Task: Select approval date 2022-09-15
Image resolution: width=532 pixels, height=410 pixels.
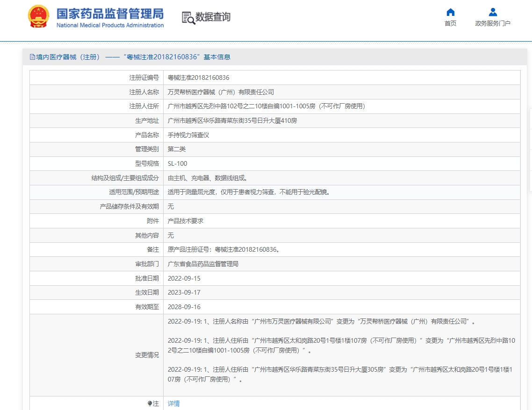Action: [184, 278]
